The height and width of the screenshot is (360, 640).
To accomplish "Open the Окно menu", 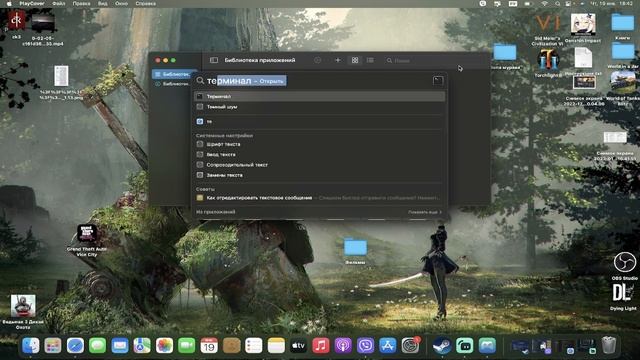I will 121,4.
